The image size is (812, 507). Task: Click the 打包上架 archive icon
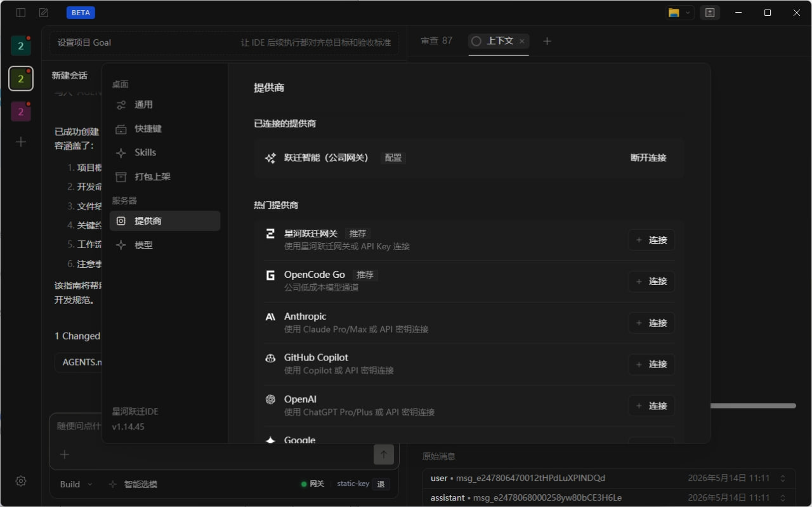pos(121,176)
